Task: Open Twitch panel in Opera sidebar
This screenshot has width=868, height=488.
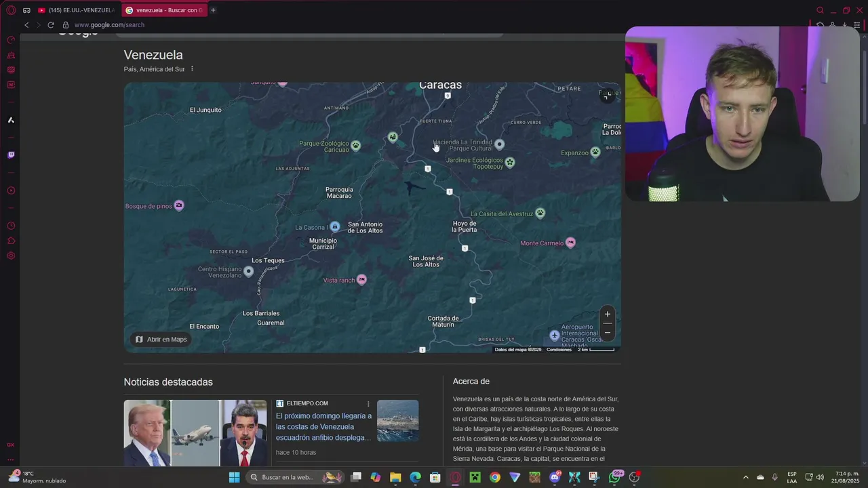Action: pos(11,155)
